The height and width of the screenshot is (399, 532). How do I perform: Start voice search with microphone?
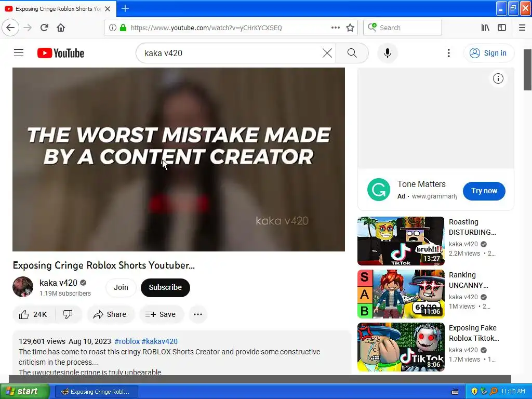388,53
